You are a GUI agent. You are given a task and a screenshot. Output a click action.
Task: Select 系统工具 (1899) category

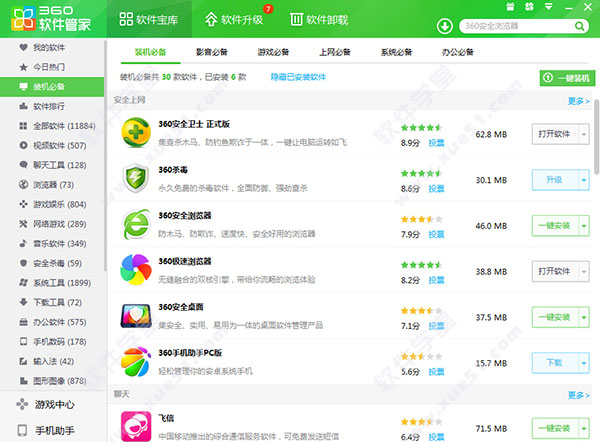point(52,283)
